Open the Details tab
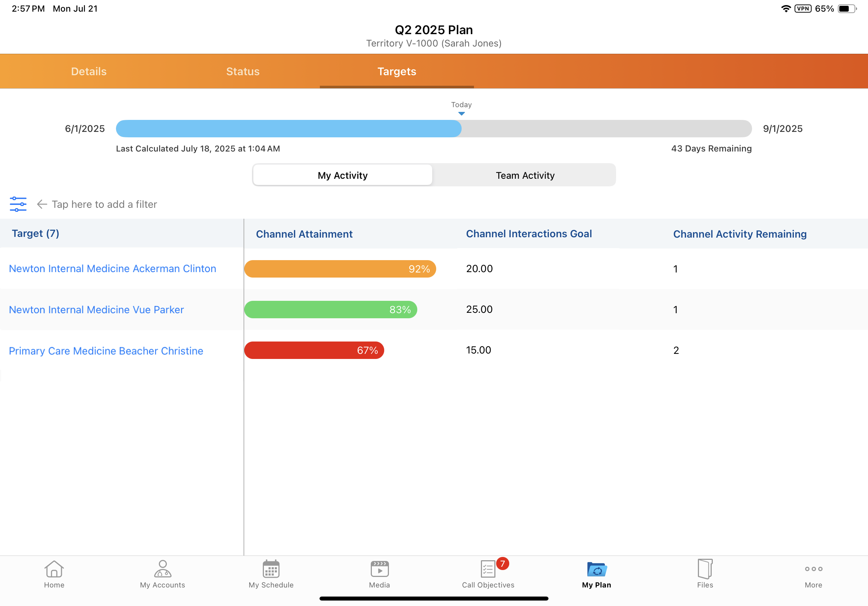Screen dimensions: 868x606 click(x=89, y=72)
